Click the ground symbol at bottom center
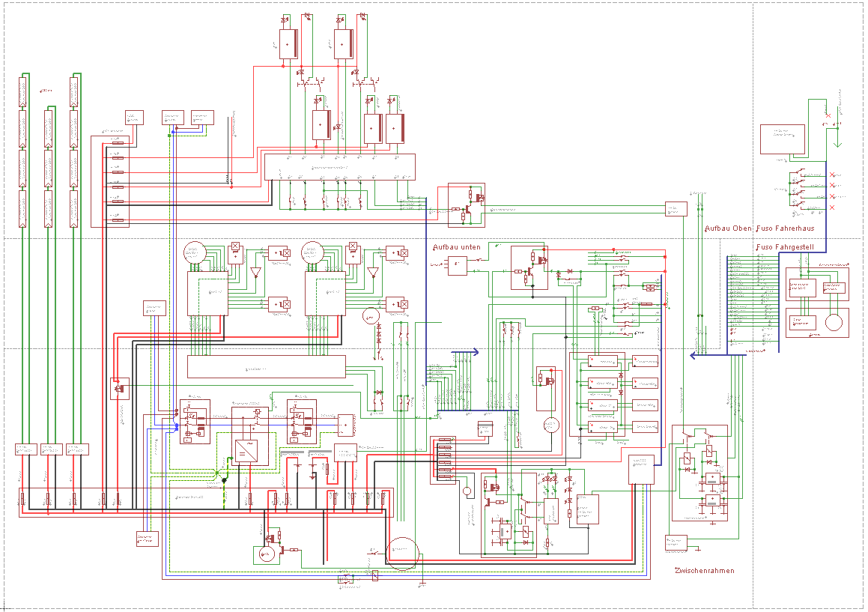868x612 pixels. 422,582
